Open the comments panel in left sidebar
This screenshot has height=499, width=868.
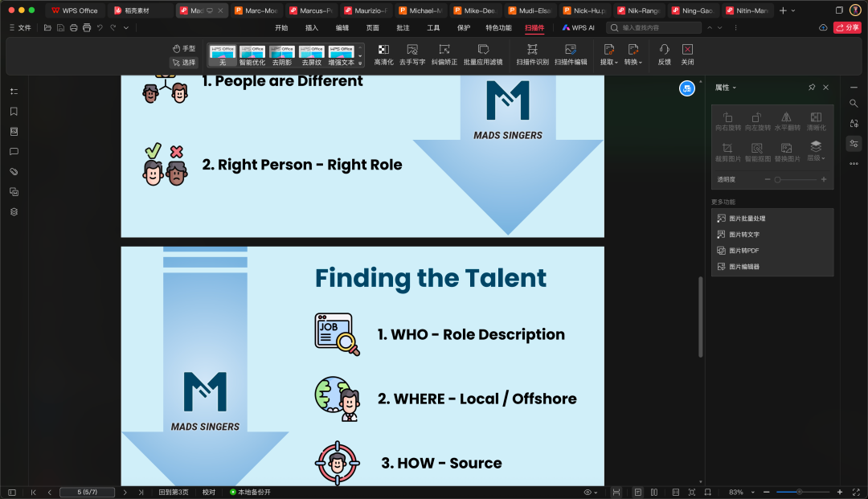[x=14, y=152]
